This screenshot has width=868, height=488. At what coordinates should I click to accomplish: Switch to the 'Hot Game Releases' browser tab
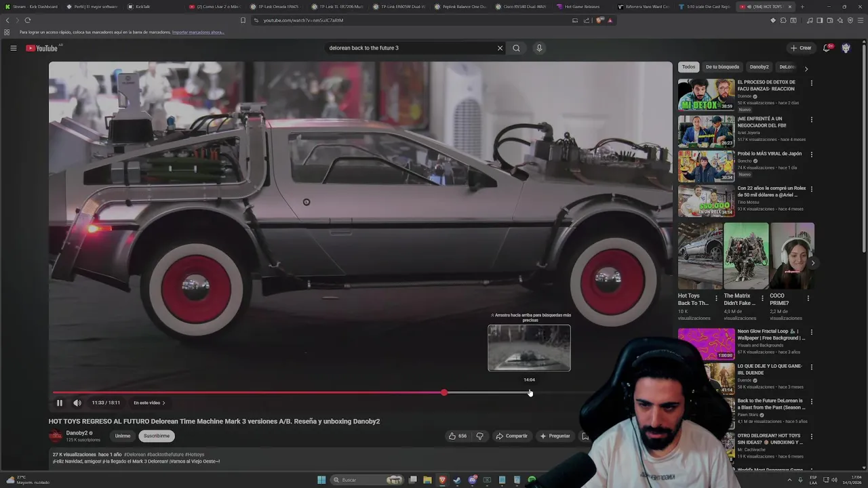pos(583,7)
